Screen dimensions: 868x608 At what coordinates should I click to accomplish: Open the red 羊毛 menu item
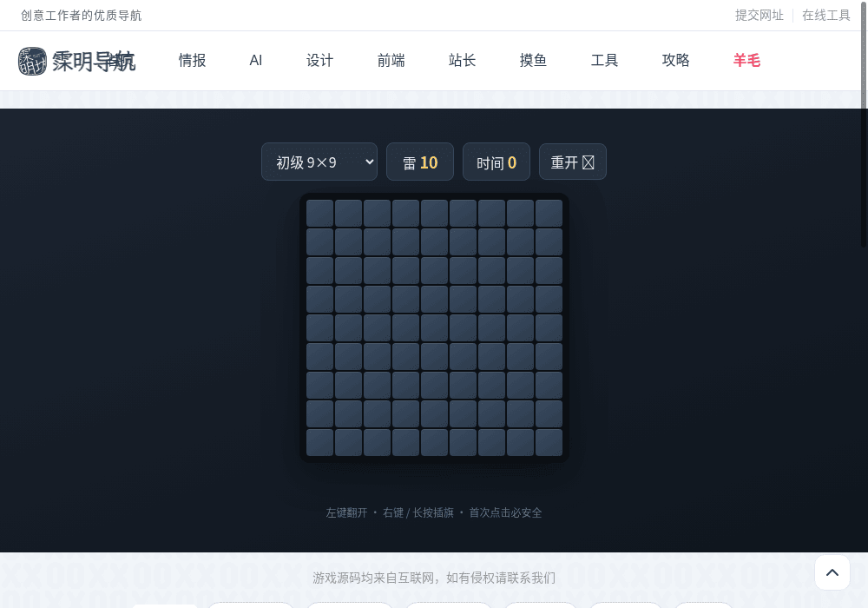tap(746, 60)
